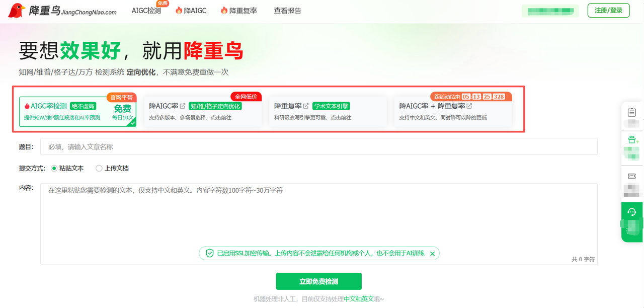Click the 距活动结束 countdown timer badge

tap(470, 96)
